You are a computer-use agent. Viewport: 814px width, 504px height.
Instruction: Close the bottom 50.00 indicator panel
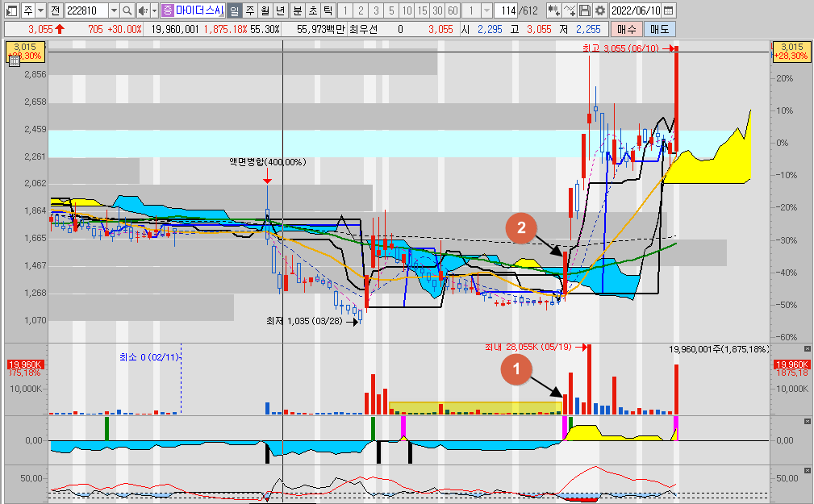[x=808, y=471]
